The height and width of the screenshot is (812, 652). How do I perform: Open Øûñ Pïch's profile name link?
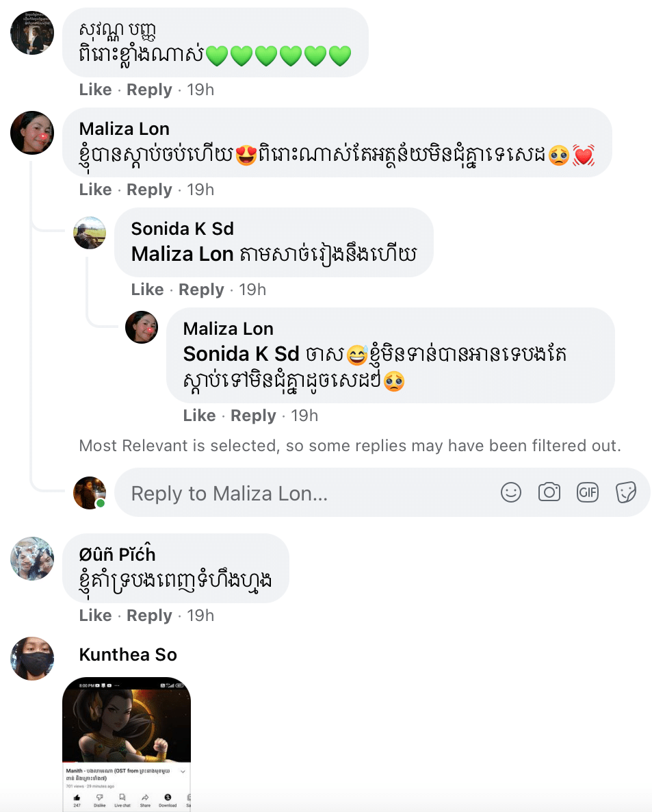point(117,555)
